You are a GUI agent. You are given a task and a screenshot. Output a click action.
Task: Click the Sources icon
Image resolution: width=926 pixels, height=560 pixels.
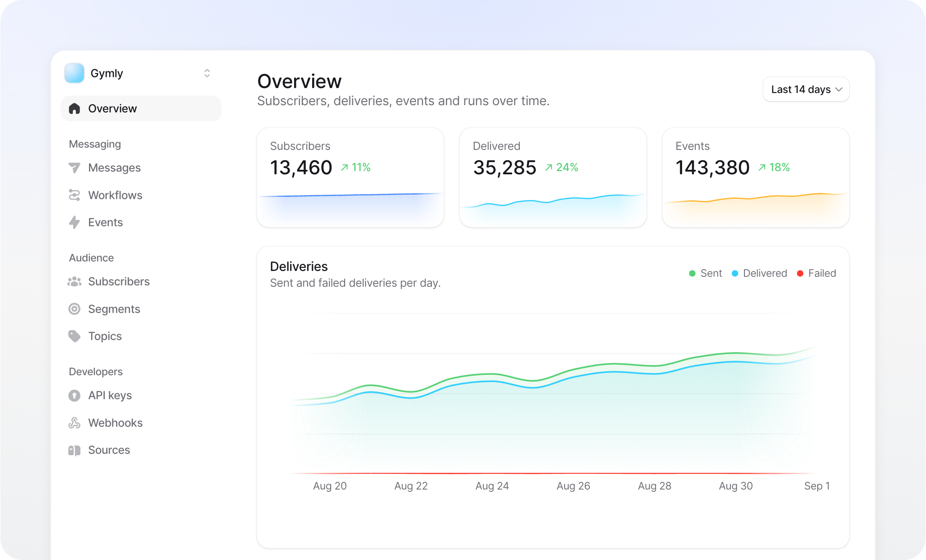[75, 450]
